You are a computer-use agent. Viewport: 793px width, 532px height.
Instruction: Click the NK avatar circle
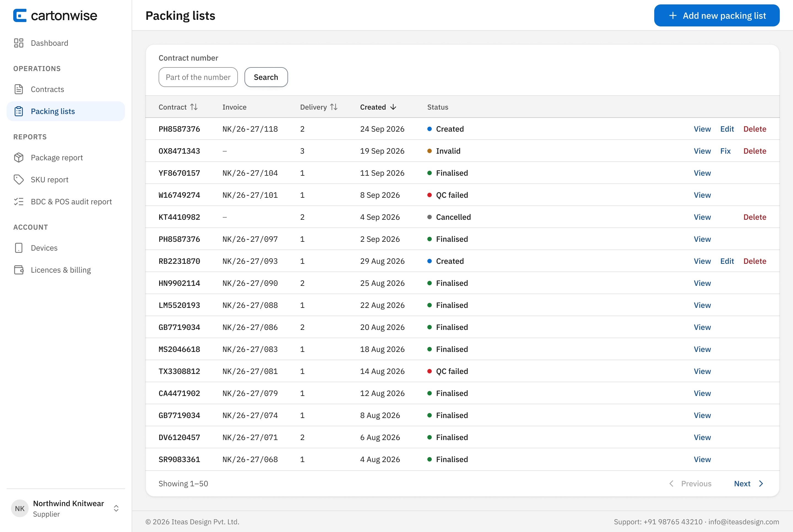click(20, 508)
